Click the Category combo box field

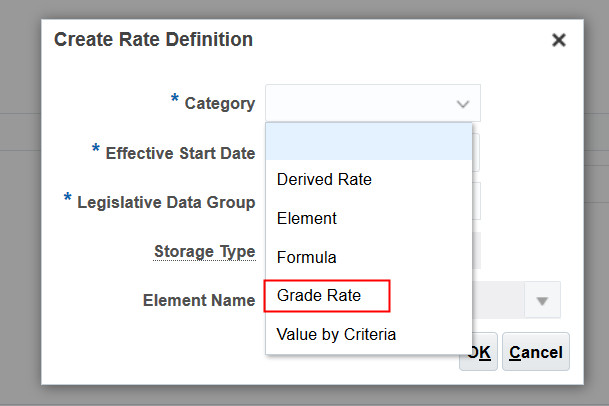[360, 103]
